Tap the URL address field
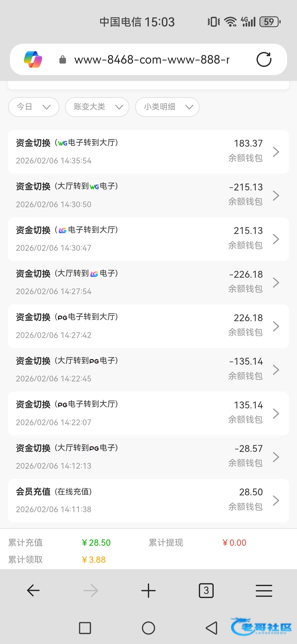This screenshot has width=297, height=644. tap(152, 59)
